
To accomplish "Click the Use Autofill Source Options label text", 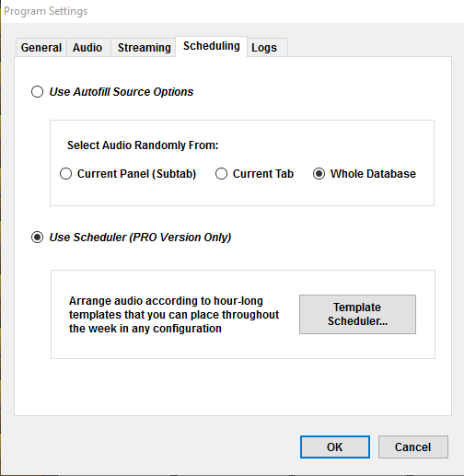I will tap(122, 92).
